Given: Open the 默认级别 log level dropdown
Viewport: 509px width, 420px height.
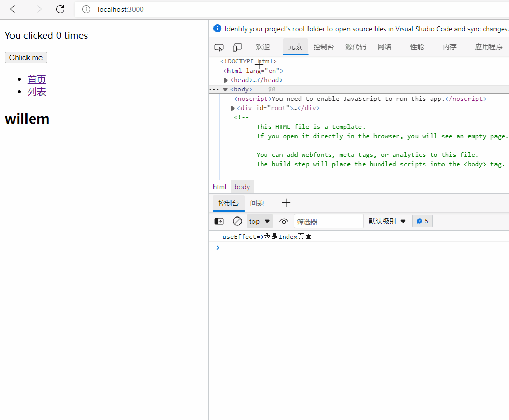Looking at the screenshot, I should [x=387, y=221].
